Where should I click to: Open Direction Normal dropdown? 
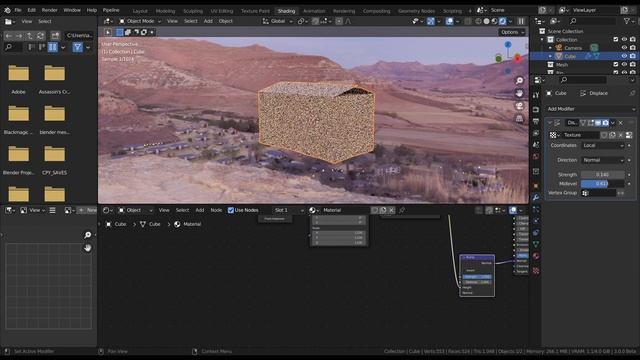click(603, 160)
